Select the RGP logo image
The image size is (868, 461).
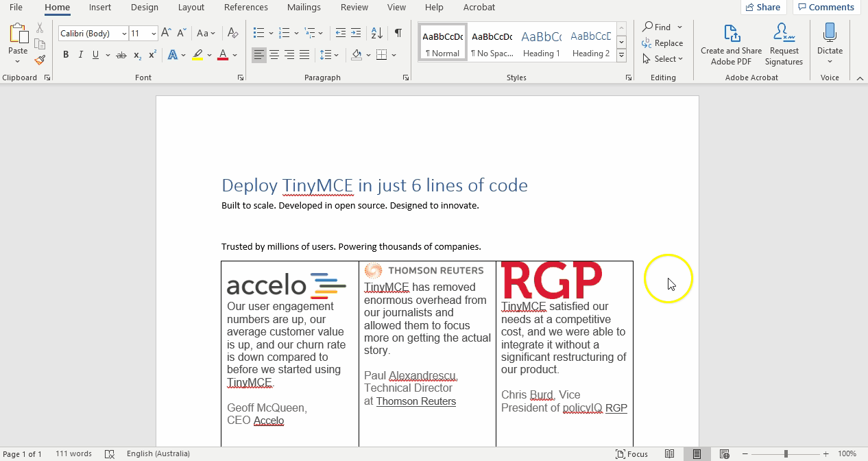(x=552, y=280)
